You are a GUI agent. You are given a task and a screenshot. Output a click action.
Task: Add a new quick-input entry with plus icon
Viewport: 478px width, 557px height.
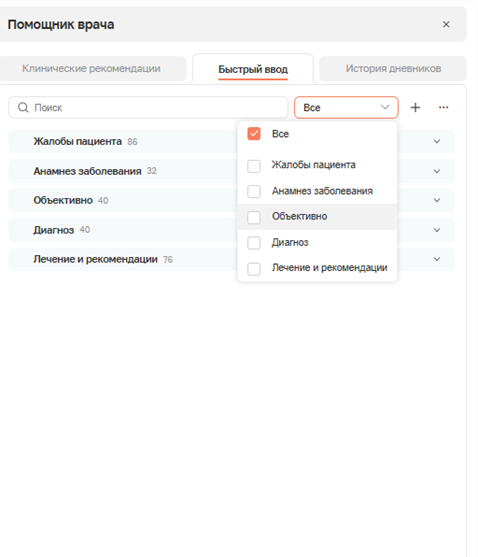(x=415, y=107)
